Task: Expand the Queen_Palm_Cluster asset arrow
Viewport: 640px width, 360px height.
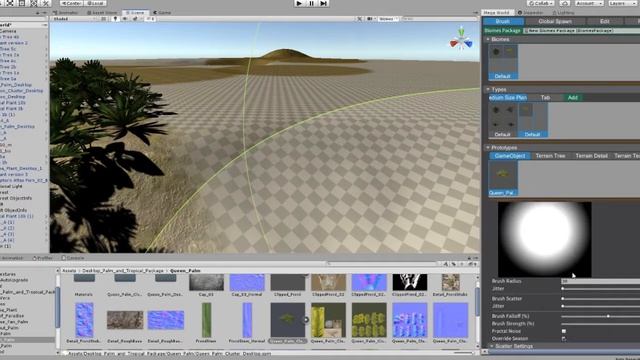Action: (x=306, y=320)
